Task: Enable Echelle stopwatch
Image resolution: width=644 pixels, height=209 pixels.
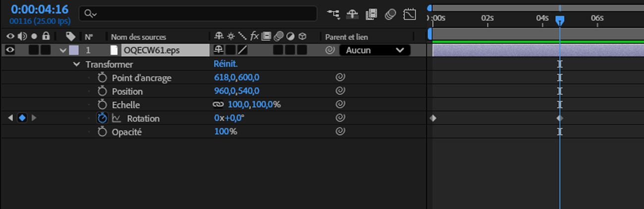Action: pyautogui.click(x=103, y=105)
